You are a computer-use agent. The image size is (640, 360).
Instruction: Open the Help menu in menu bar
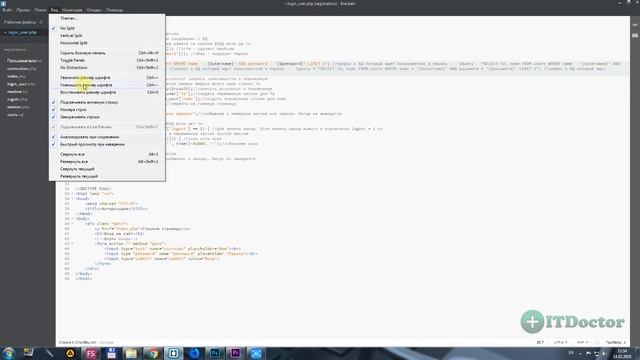(x=114, y=10)
